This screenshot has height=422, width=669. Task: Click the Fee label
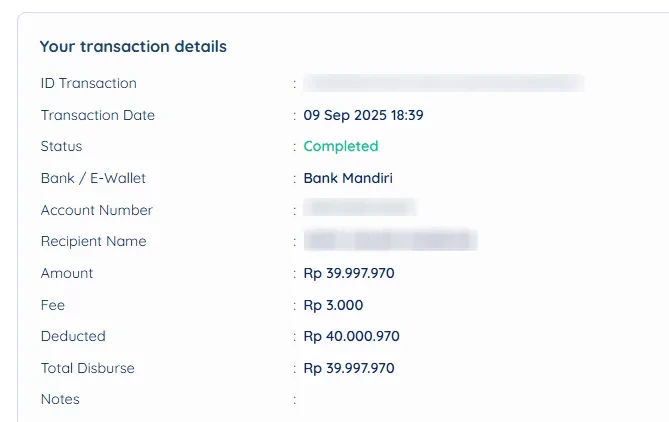[x=53, y=305]
